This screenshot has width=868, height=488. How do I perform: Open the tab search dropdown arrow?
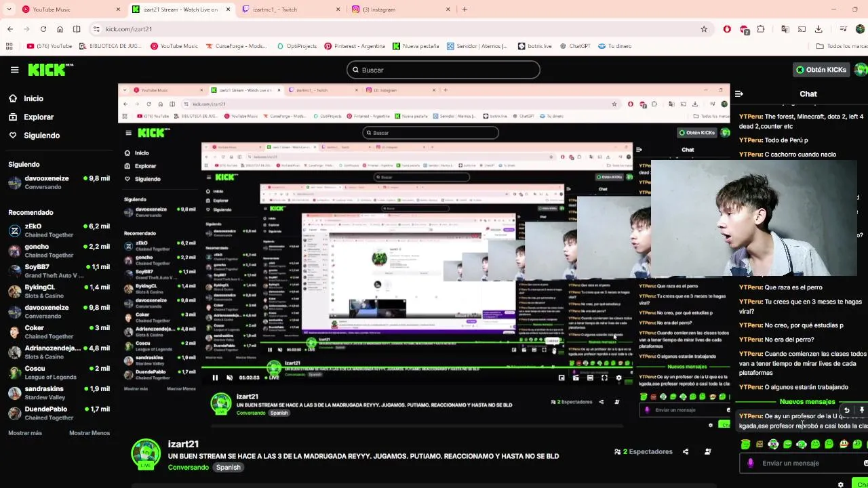tap(7, 9)
